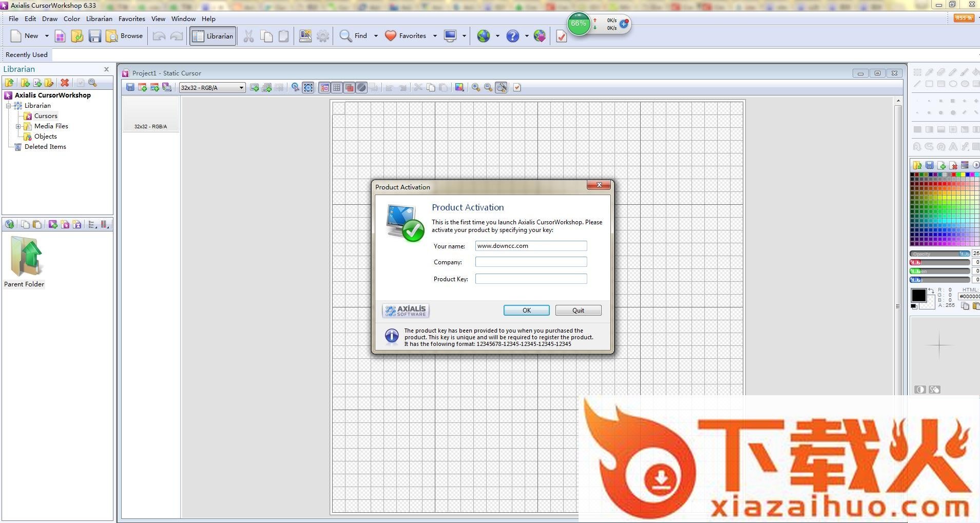The image size is (980, 523).
Task: Click the monitor screen capture icon
Action: (450, 36)
